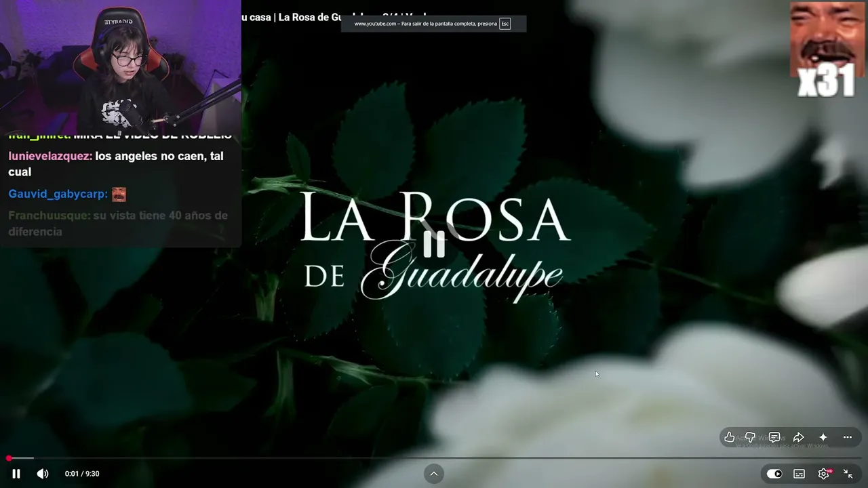The width and height of the screenshot is (868, 488).
Task: Open the three-dot more actions menu
Action: click(848, 437)
